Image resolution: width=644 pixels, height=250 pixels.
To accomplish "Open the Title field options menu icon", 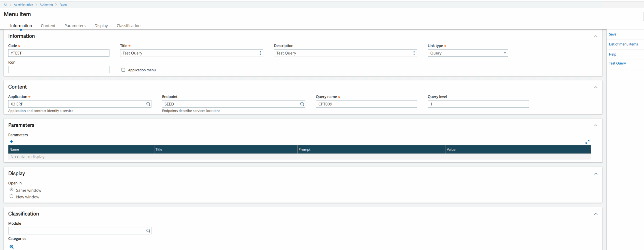I will pyautogui.click(x=260, y=53).
